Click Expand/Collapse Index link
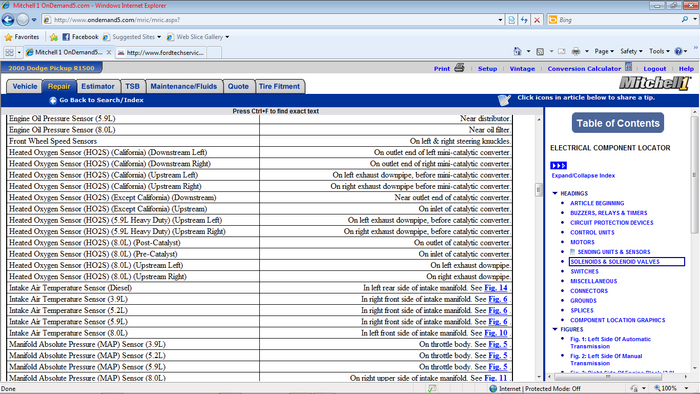 (583, 176)
